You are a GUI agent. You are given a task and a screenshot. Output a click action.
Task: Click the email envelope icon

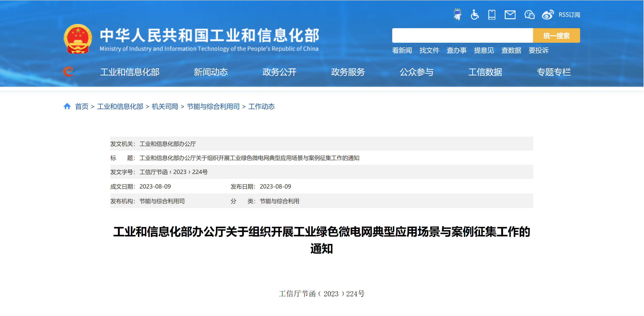point(510,15)
